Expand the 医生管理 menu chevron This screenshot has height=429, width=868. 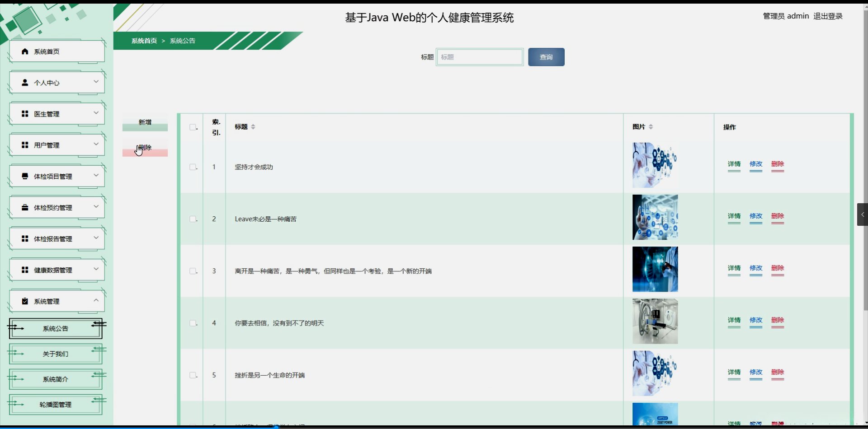click(96, 113)
